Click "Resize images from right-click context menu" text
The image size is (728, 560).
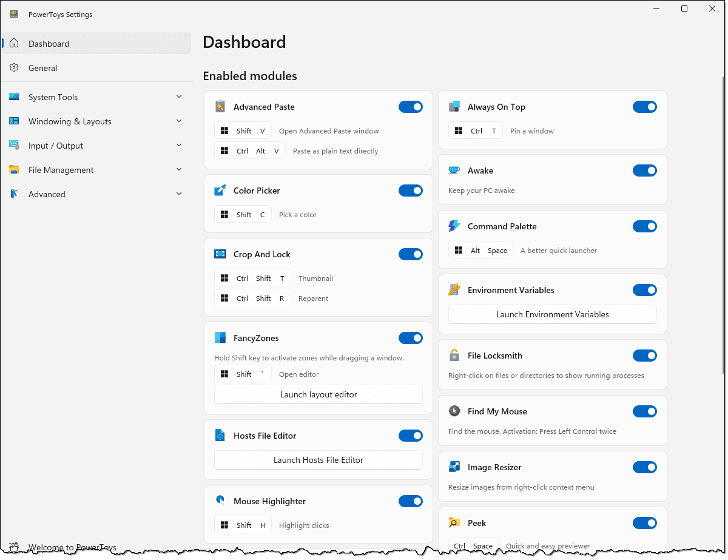click(x=521, y=487)
